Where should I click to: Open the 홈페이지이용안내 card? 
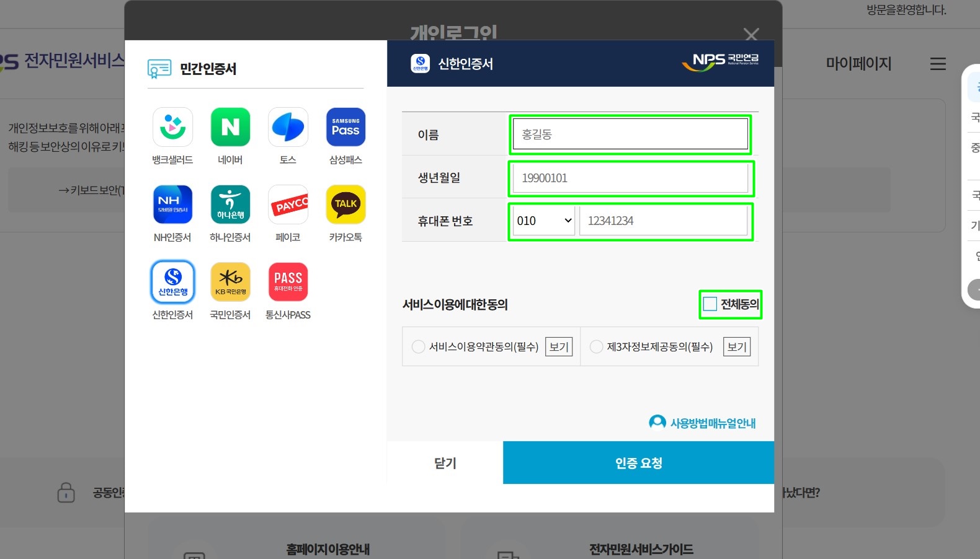point(296,540)
